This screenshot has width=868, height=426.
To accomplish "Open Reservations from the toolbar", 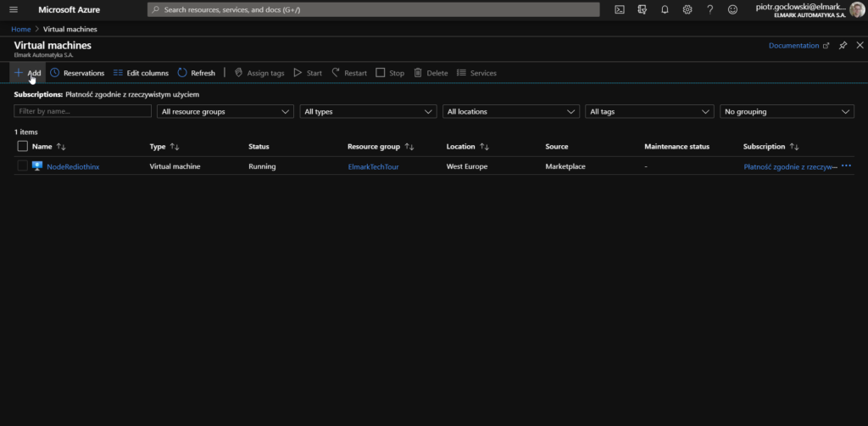I will tap(77, 73).
